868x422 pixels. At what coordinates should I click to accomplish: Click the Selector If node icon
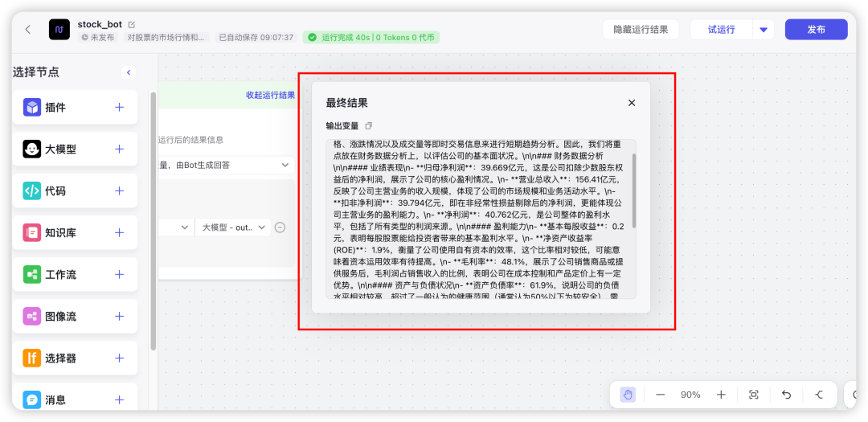pos(31,358)
